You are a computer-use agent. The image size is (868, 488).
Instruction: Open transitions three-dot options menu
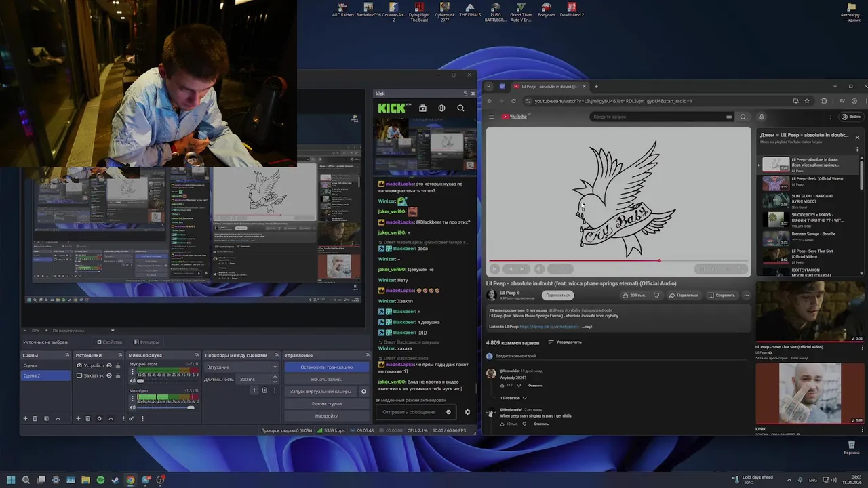point(275,390)
